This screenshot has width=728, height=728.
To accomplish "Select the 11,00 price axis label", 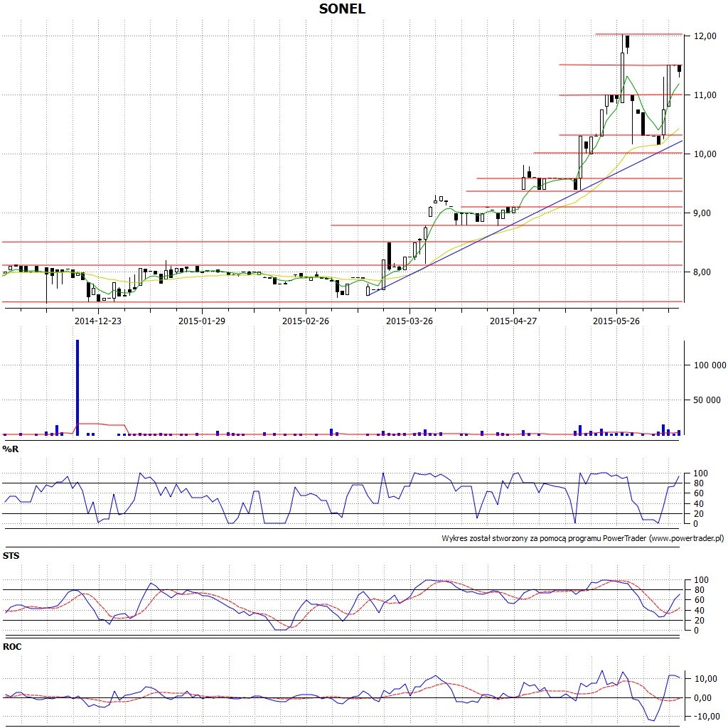I will click(x=705, y=95).
